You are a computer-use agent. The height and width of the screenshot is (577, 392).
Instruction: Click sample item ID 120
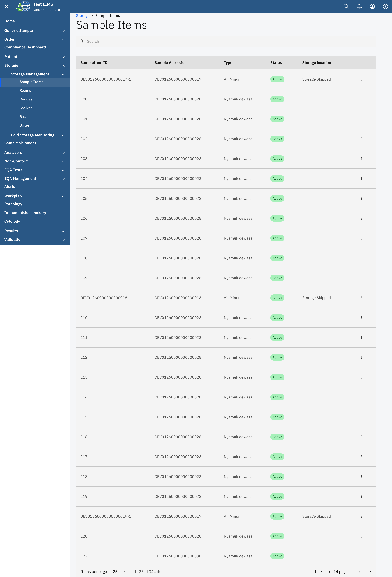click(84, 536)
